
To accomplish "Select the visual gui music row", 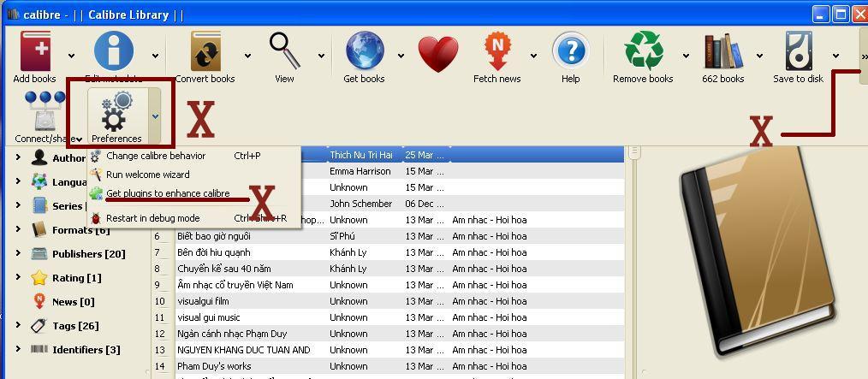I will 388,317.
